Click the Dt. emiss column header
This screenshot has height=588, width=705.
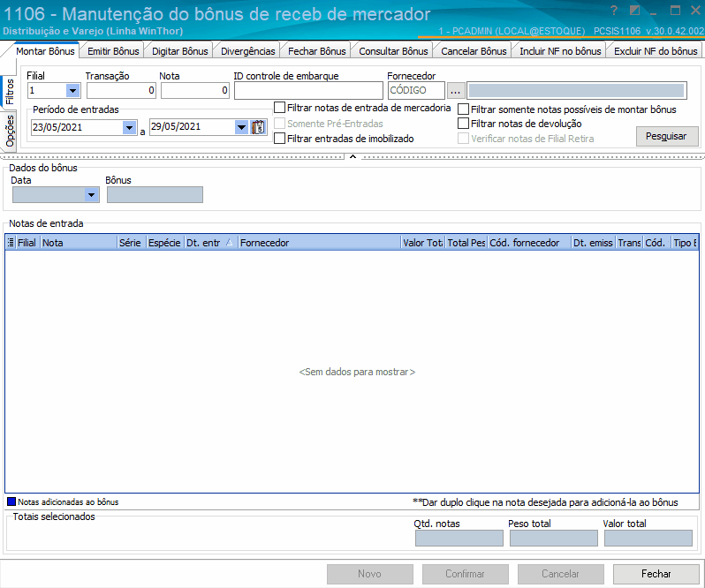coord(593,243)
